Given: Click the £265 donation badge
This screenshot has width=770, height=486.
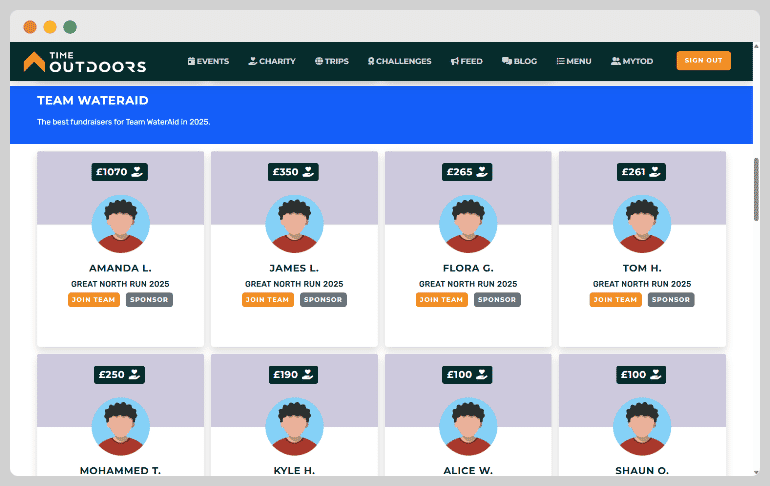Looking at the screenshot, I should click(x=467, y=172).
